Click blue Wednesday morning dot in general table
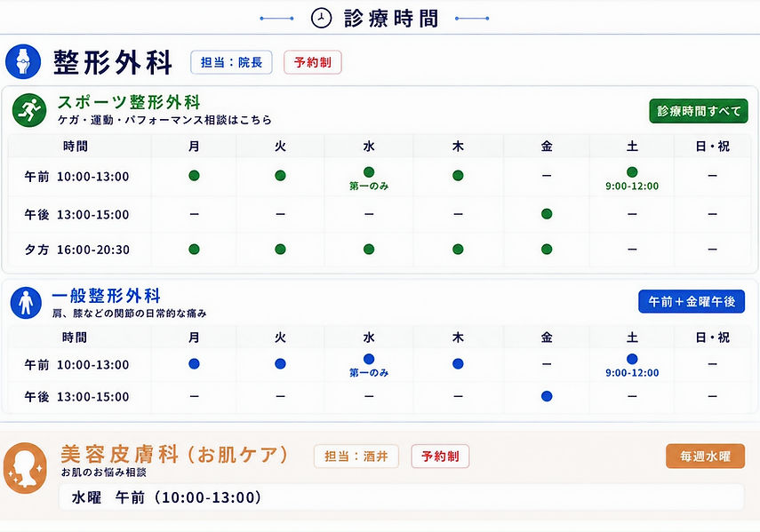760x532 pixels. tap(369, 359)
